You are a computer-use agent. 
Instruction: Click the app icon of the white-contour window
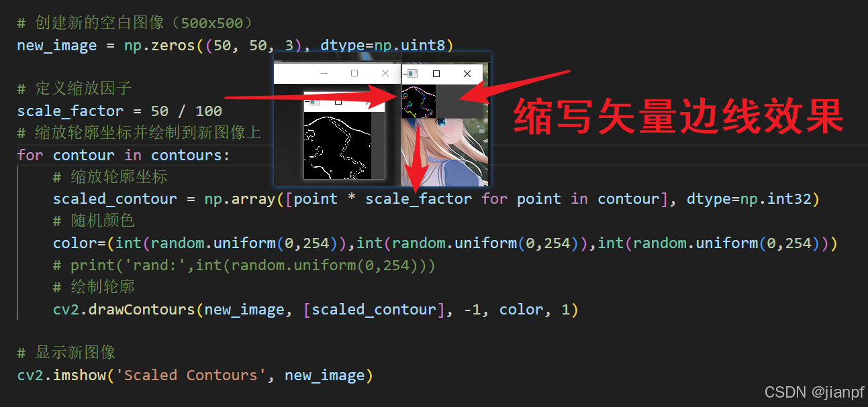(x=314, y=102)
